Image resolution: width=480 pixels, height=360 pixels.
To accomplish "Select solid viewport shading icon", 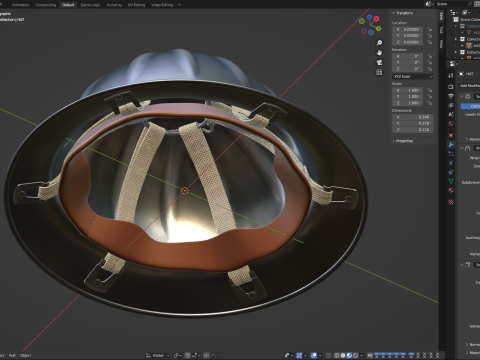I will point(343,355).
